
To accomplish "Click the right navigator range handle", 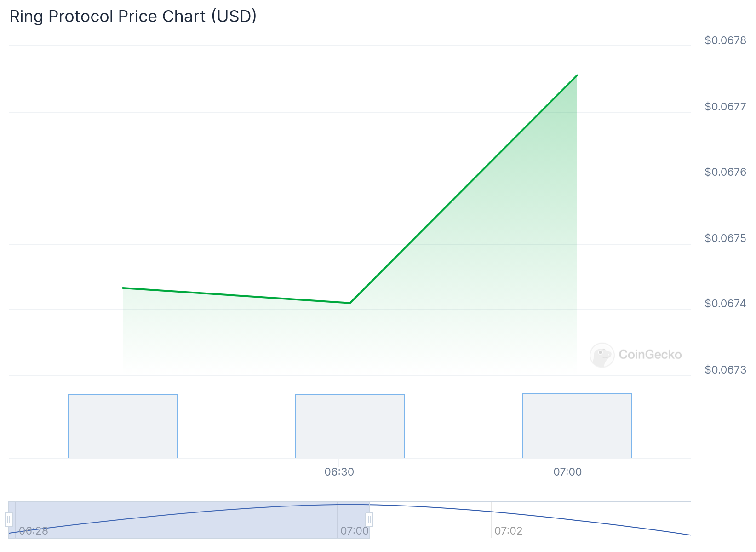I will click(369, 520).
